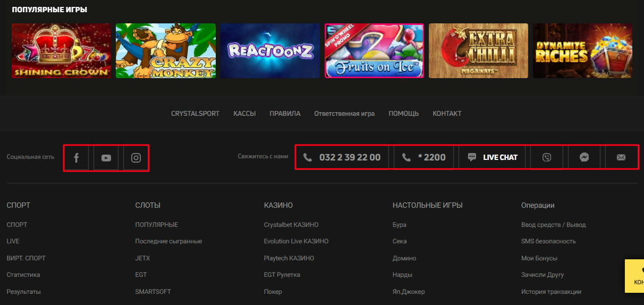Open the Reactoonz game thumbnail
The height and width of the screenshot is (305, 644).
(x=270, y=51)
